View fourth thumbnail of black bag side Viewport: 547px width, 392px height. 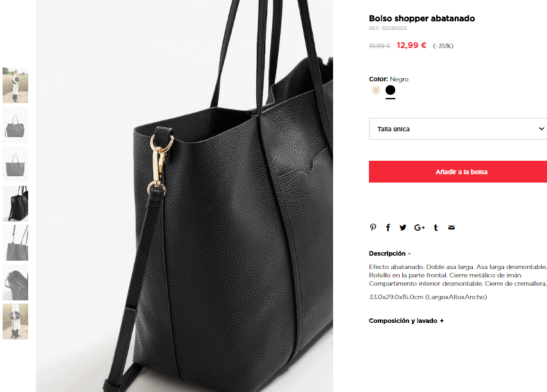tap(15, 203)
